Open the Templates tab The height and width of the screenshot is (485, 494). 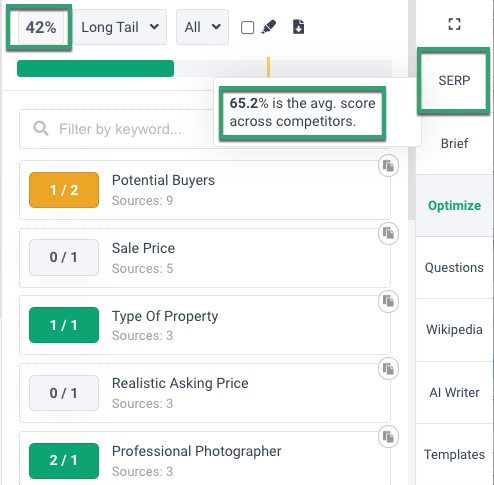pos(454,454)
